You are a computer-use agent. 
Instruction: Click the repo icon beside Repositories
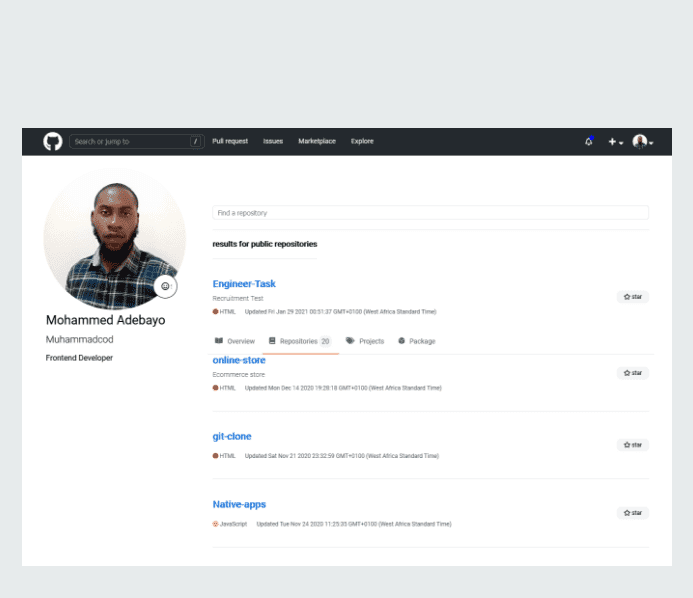tap(272, 341)
